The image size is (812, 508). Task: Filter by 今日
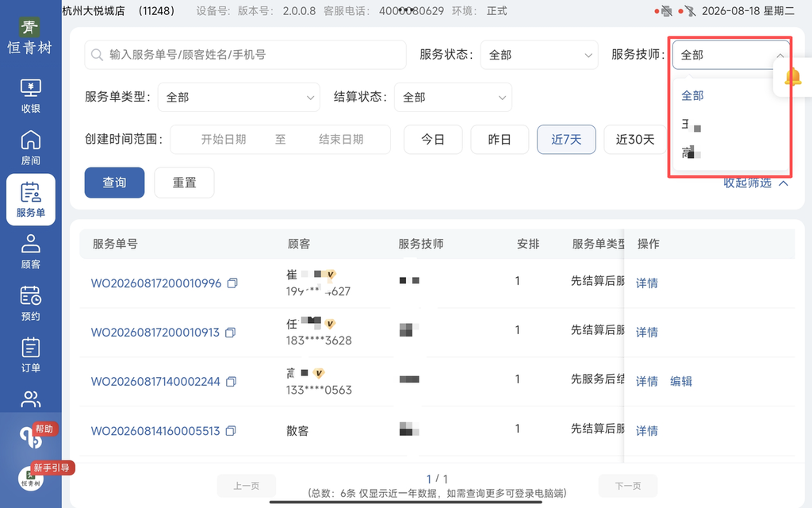pyautogui.click(x=433, y=140)
